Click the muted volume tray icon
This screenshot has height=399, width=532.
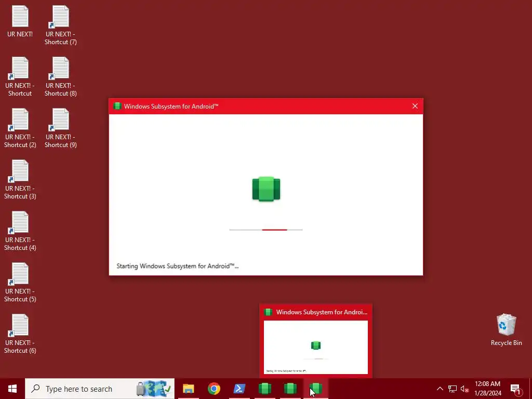[x=464, y=389]
